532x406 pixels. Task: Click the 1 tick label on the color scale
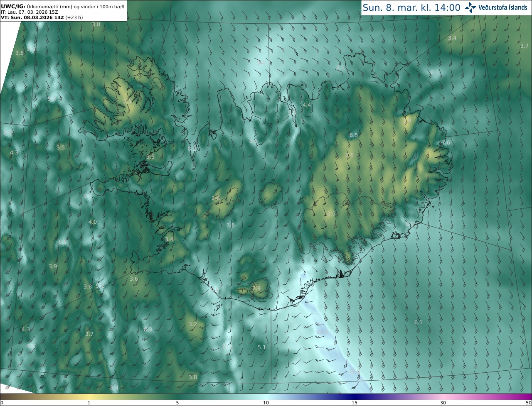[x=89, y=403]
